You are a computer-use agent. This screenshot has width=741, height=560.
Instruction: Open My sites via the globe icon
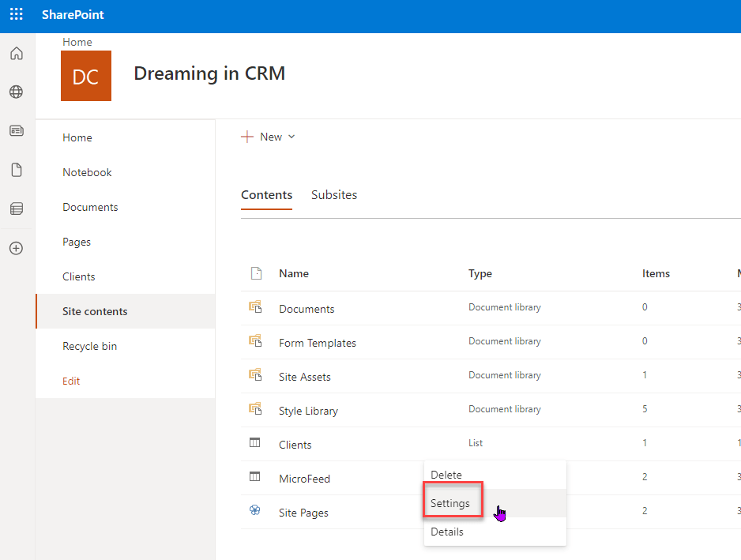pos(17,92)
